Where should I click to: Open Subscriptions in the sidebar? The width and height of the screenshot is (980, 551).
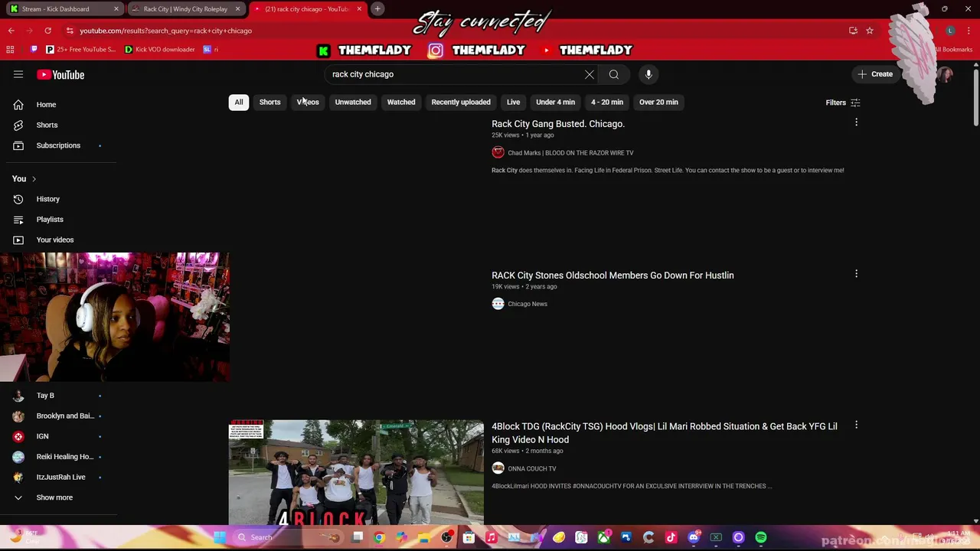tap(58, 145)
